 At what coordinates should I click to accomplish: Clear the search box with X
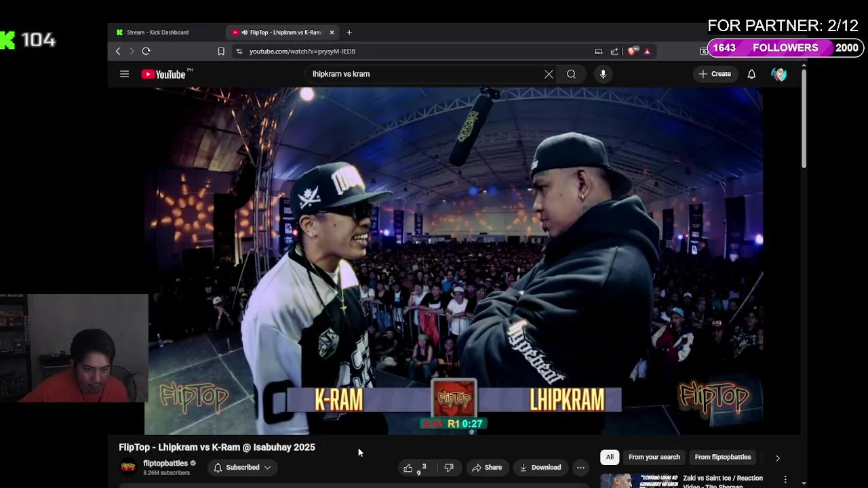549,74
